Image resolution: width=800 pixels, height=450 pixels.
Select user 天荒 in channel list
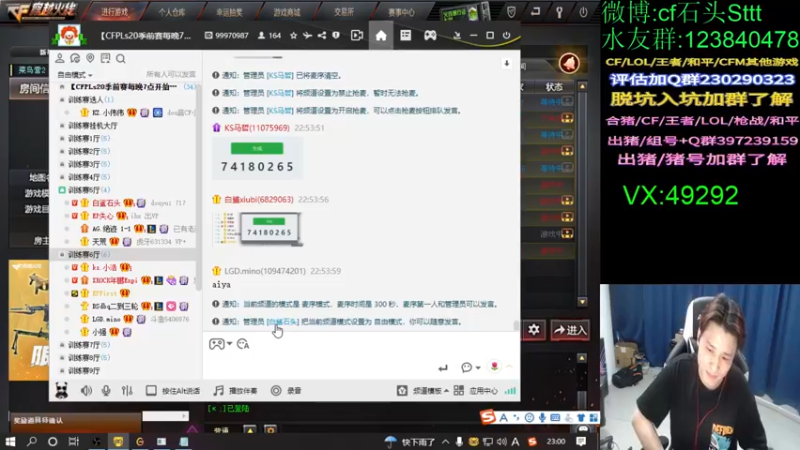[x=99, y=241]
